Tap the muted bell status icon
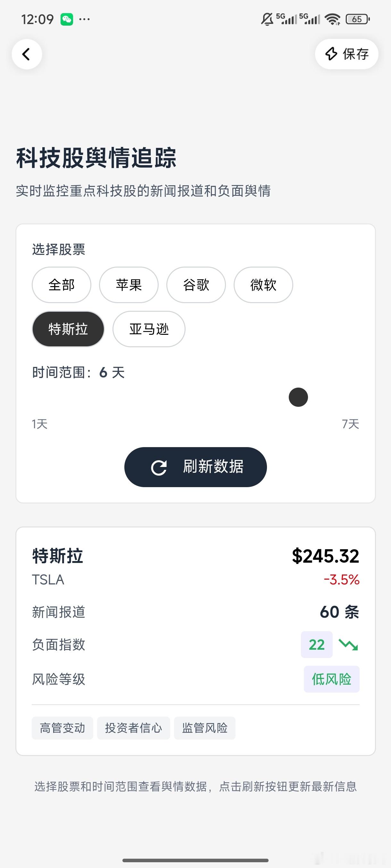This screenshot has width=391, height=868. click(267, 19)
